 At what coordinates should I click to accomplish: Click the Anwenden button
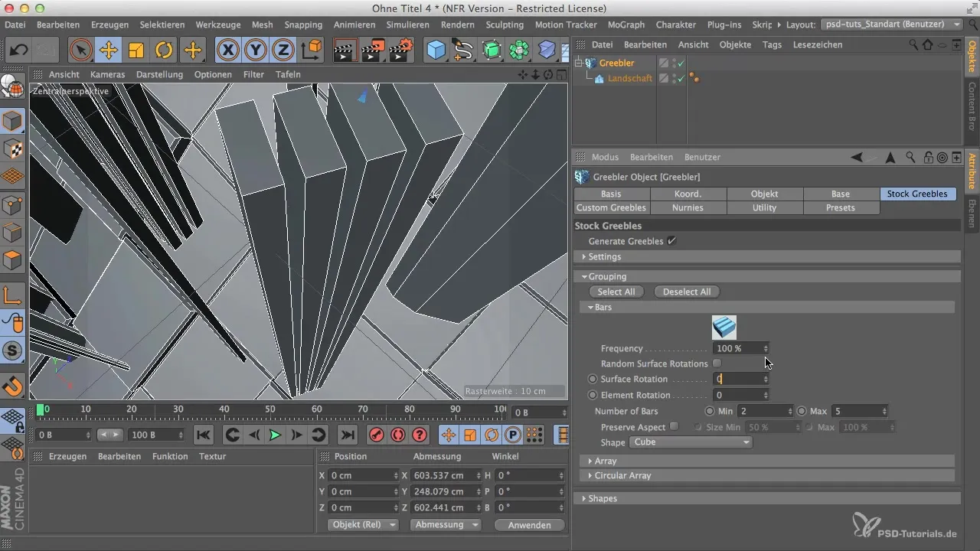(x=529, y=525)
